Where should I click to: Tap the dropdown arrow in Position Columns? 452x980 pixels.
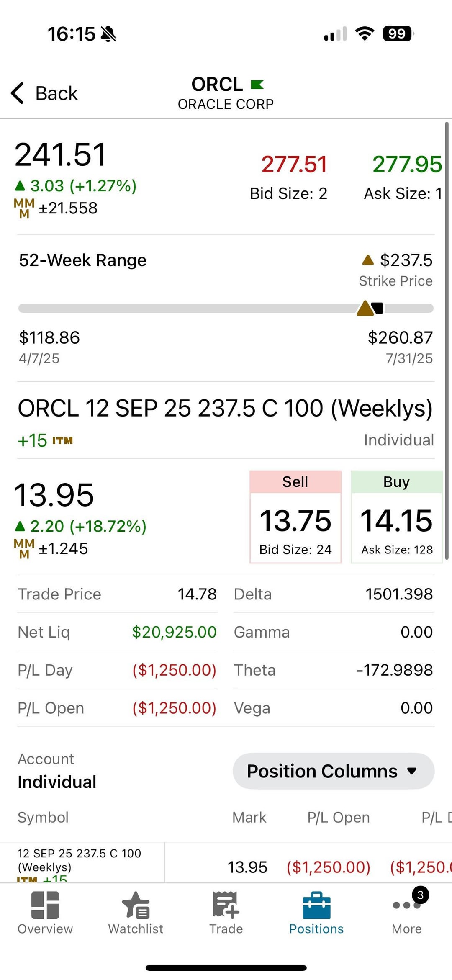point(412,771)
